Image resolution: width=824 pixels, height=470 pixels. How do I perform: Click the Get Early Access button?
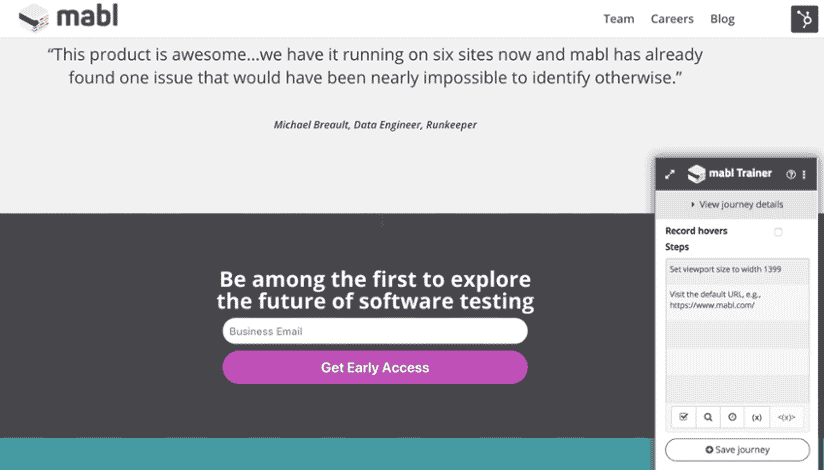[375, 367]
